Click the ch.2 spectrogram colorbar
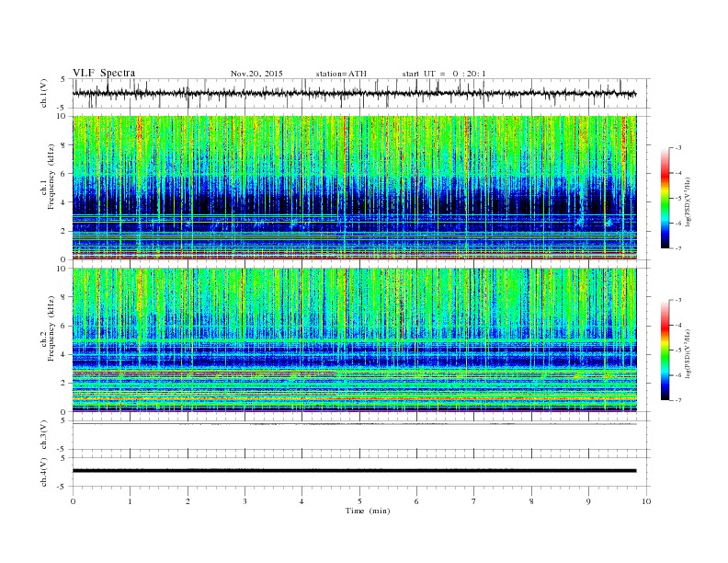728x563 pixels. (665, 350)
